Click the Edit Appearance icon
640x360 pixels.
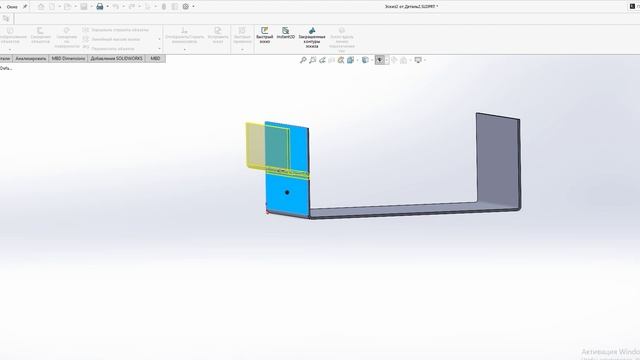(x=394, y=60)
